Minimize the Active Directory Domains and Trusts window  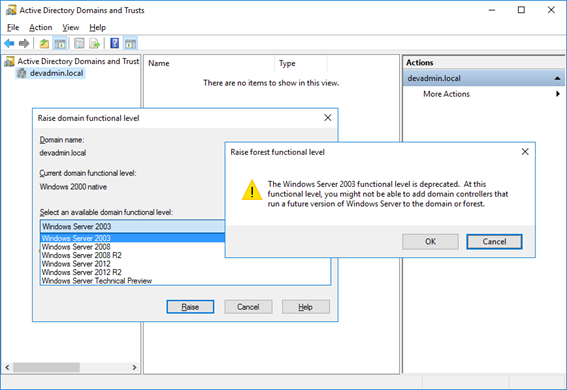[492, 10]
